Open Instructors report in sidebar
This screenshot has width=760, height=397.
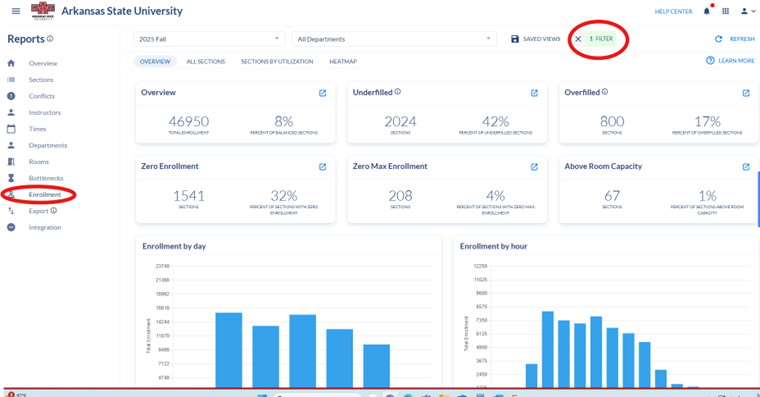(45, 113)
